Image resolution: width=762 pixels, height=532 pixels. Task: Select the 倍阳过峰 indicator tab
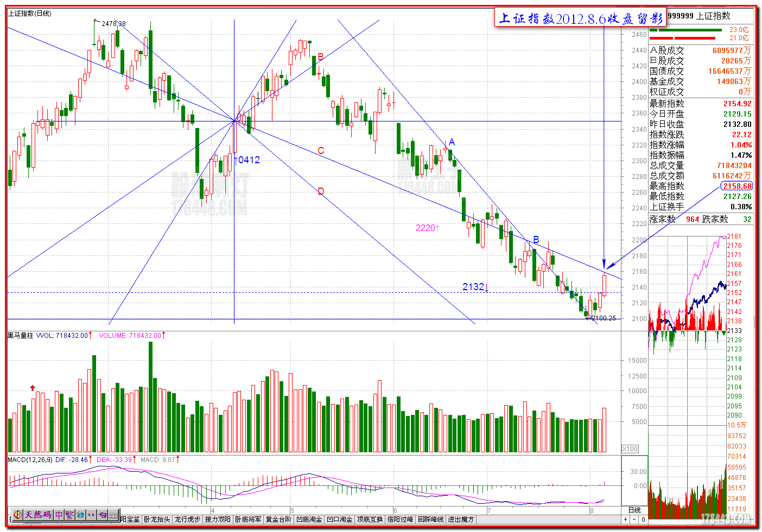click(400, 520)
